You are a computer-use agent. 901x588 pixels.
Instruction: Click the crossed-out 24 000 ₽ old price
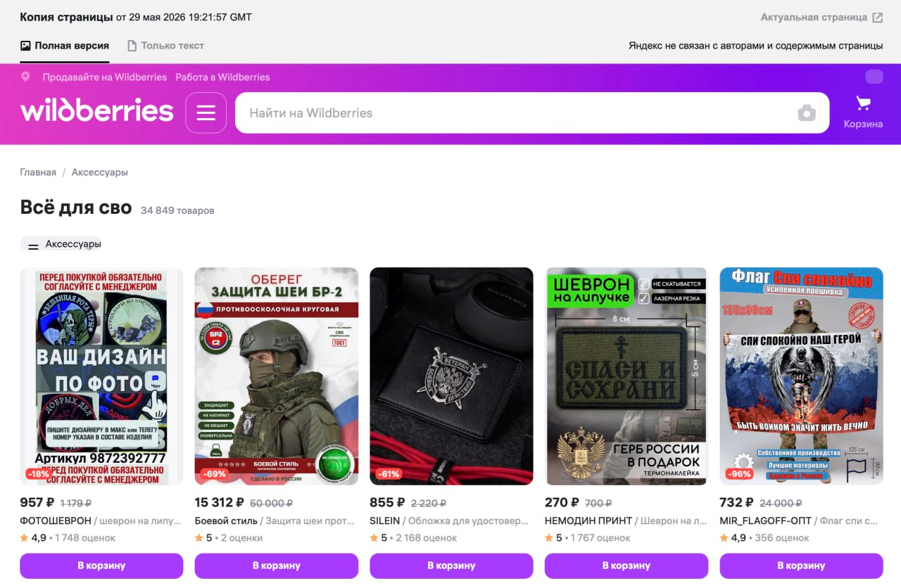coord(781,504)
